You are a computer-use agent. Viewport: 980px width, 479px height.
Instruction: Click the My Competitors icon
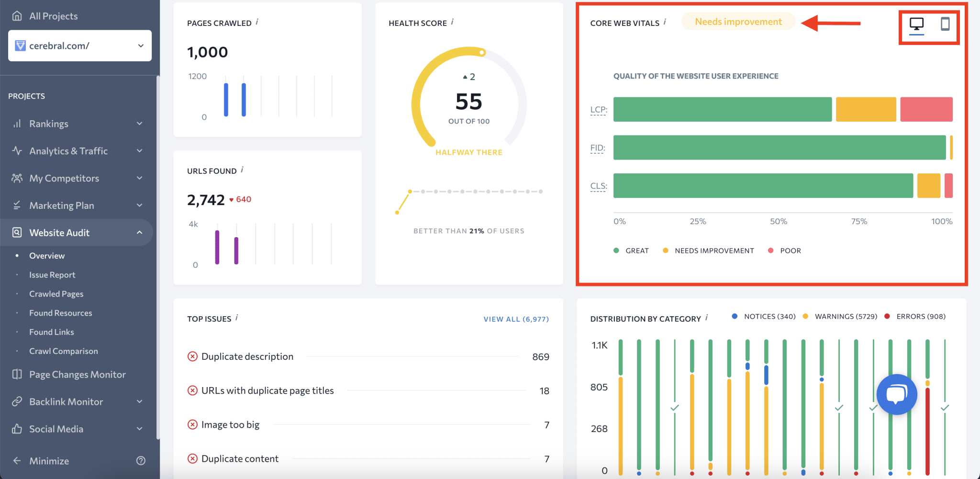click(x=17, y=178)
